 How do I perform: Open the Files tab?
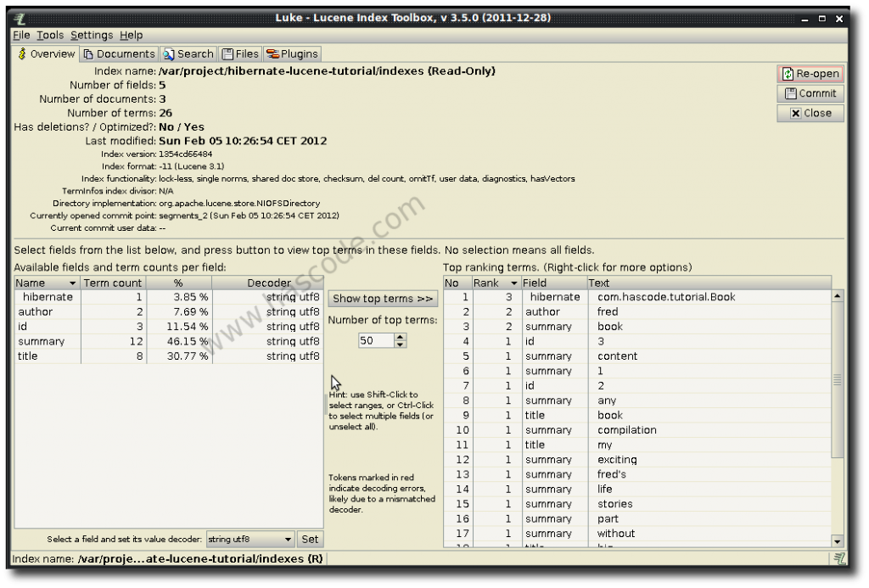tap(240, 53)
